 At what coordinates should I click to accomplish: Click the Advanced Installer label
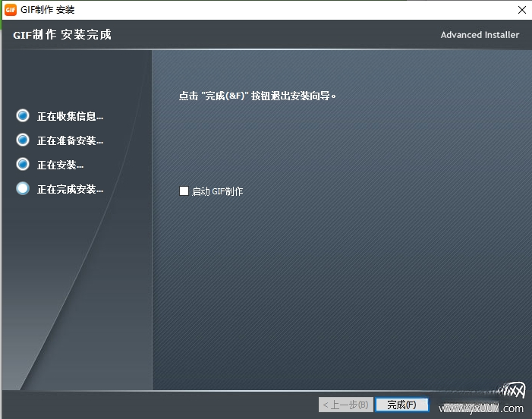point(480,35)
